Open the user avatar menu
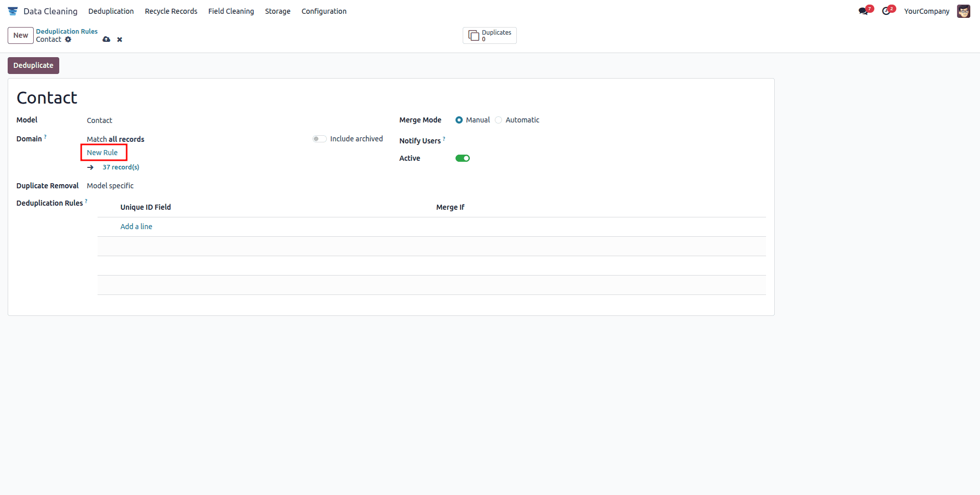Image resolution: width=980 pixels, height=495 pixels. pyautogui.click(x=963, y=11)
